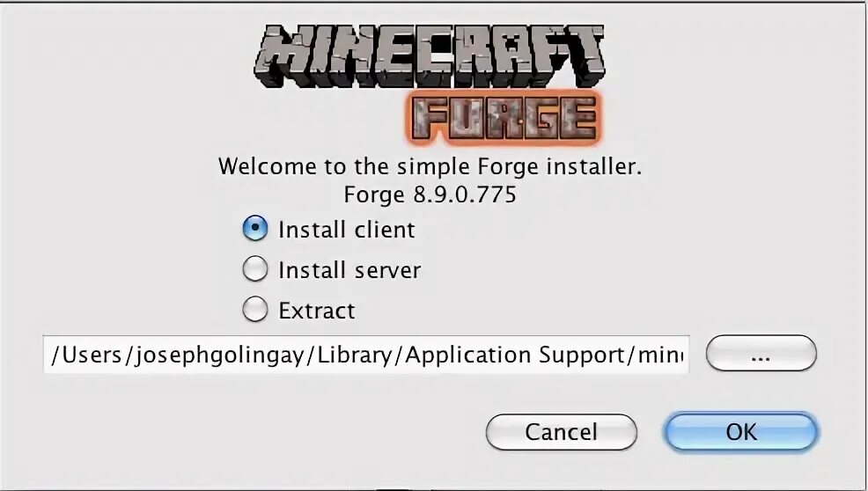Confirm installation with the OK button
The width and height of the screenshot is (868, 491).
pos(741,432)
